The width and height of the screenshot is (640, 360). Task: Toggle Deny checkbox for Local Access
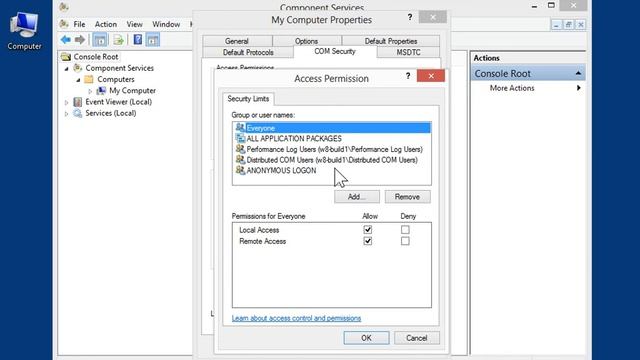tap(405, 229)
